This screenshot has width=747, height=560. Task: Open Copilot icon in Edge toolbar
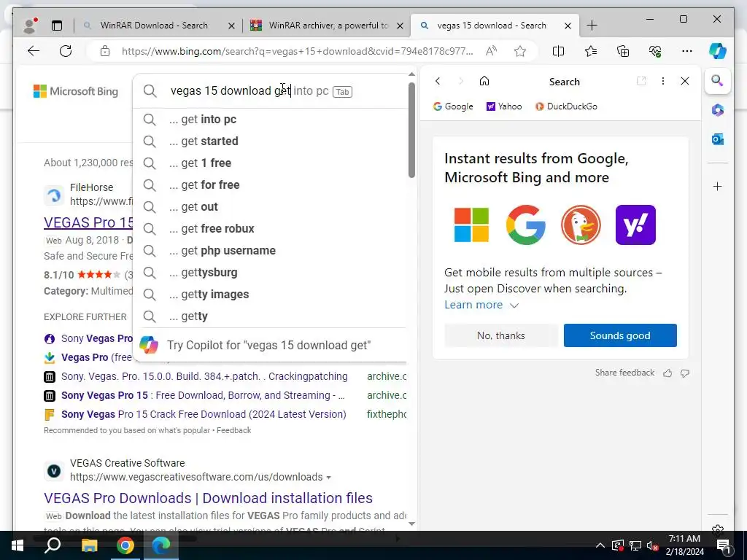pyautogui.click(x=718, y=51)
